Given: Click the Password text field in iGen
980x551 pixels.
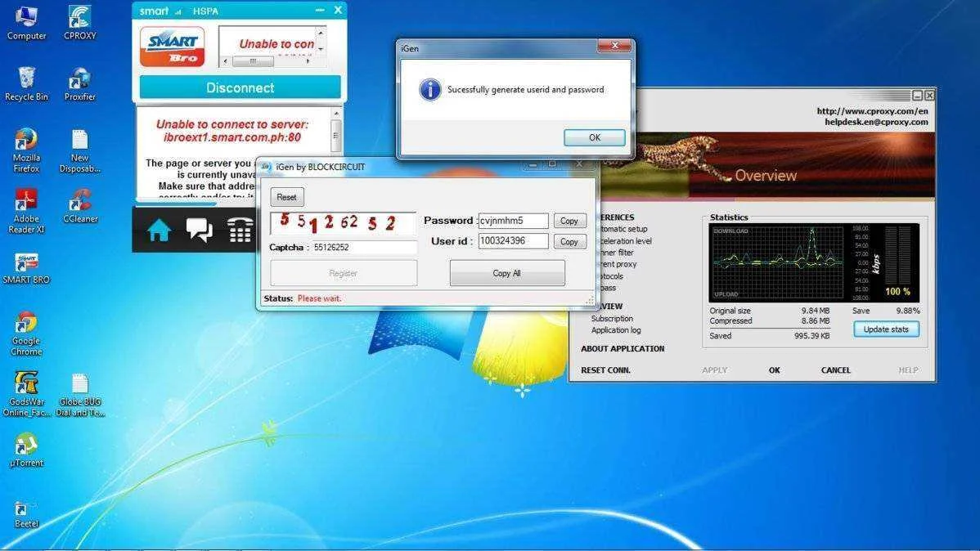Looking at the screenshot, I should (x=513, y=221).
